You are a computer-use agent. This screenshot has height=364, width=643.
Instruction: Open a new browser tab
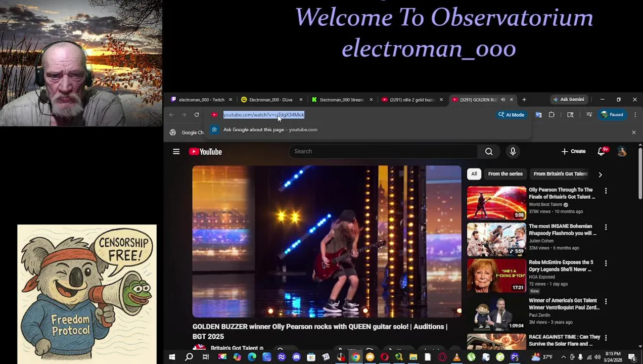(x=524, y=100)
